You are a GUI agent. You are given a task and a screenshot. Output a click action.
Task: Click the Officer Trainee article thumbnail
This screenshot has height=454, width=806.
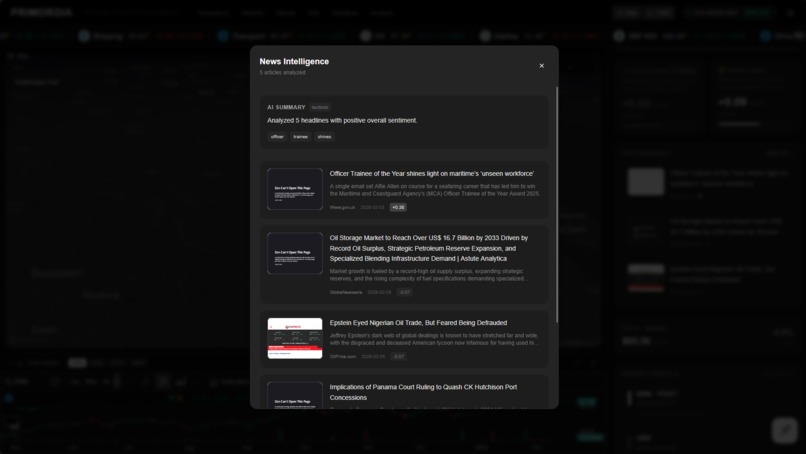pyautogui.click(x=295, y=189)
